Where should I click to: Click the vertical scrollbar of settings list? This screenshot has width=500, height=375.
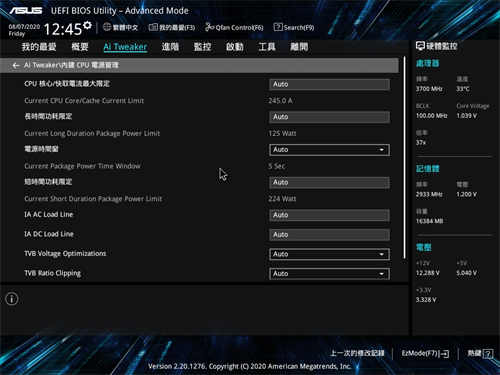click(x=404, y=157)
